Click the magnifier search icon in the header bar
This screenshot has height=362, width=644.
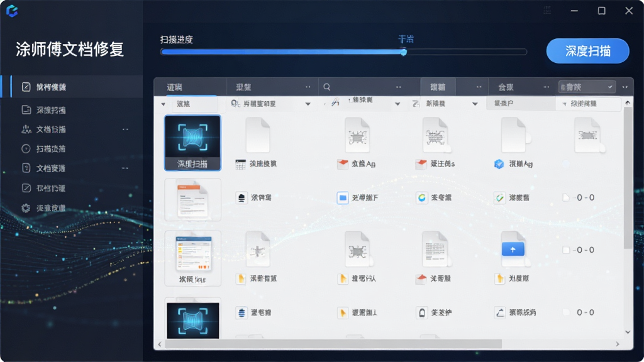click(x=327, y=87)
